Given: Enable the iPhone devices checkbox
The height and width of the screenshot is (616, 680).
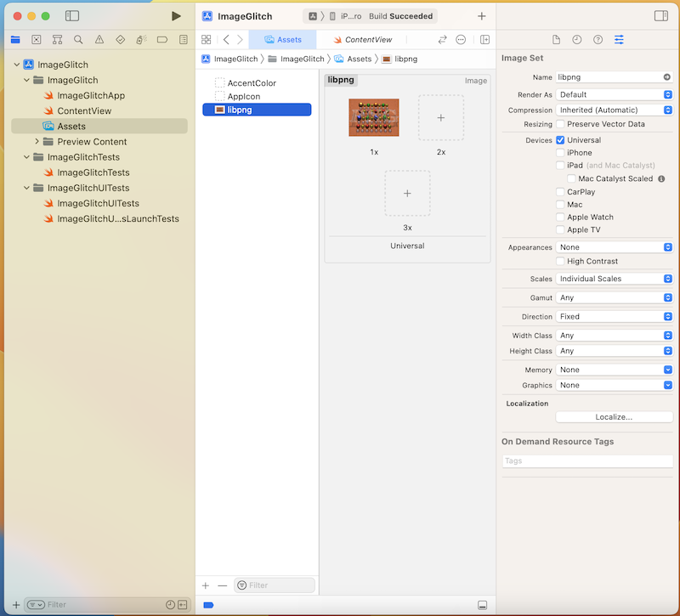Looking at the screenshot, I should (x=560, y=153).
